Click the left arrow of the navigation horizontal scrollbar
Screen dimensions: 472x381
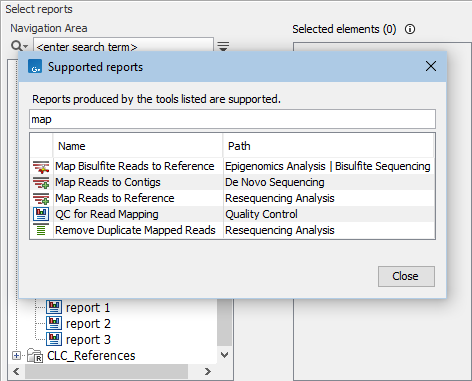point(16,371)
